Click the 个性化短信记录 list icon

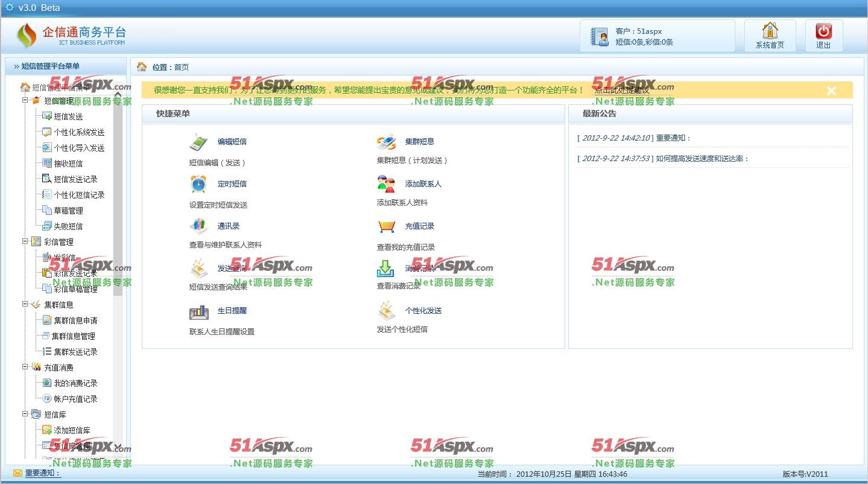[x=47, y=195]
